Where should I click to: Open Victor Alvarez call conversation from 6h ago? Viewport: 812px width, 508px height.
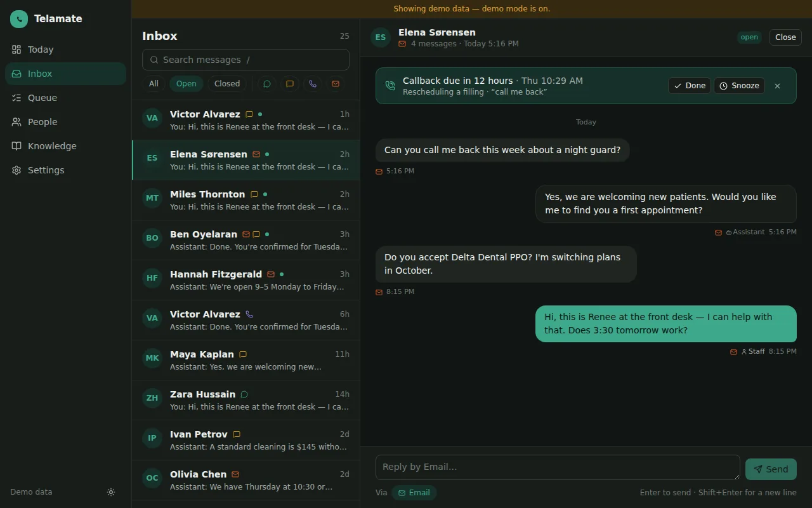point(246,320)
